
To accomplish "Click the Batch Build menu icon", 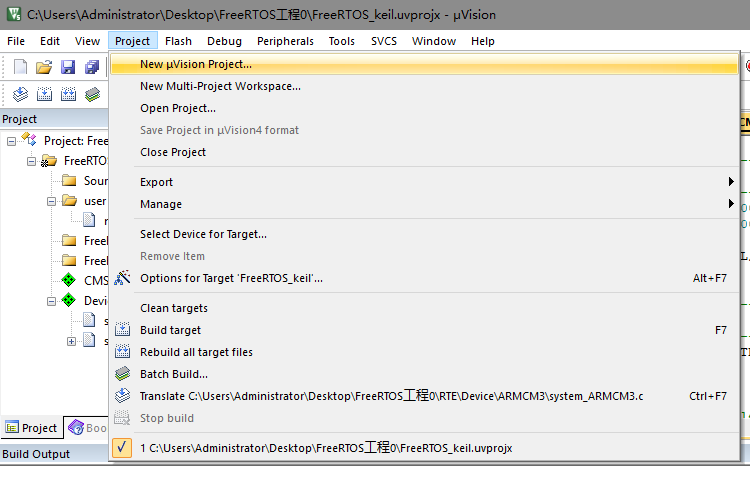I will (122, 374).
